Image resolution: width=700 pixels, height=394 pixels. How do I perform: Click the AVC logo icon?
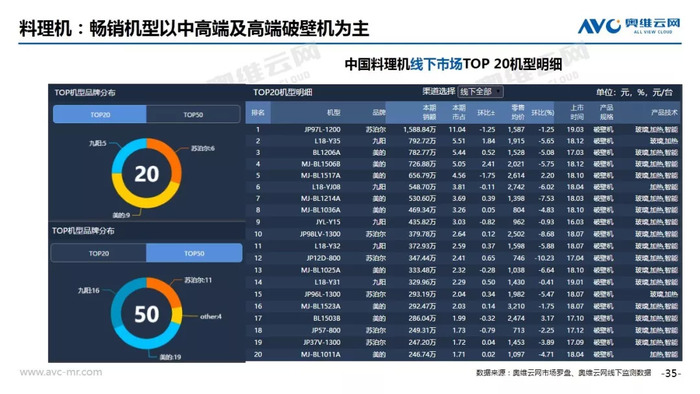(x=599, y=26)
